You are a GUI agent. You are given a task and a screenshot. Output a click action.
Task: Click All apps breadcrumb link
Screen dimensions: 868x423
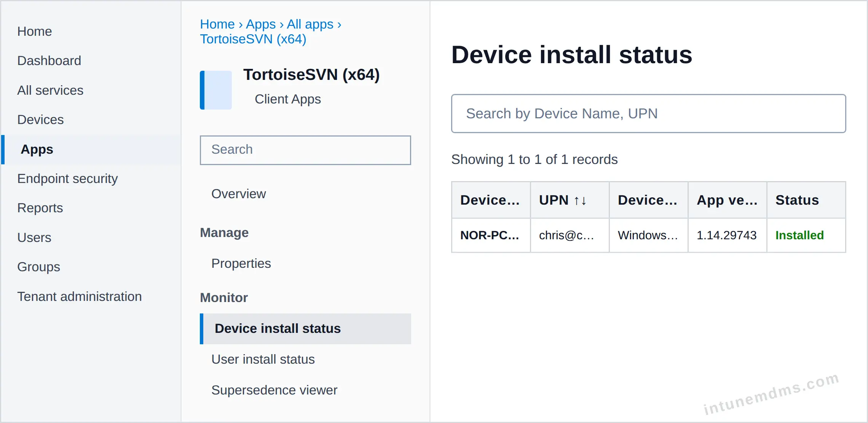tap(310, 24)
